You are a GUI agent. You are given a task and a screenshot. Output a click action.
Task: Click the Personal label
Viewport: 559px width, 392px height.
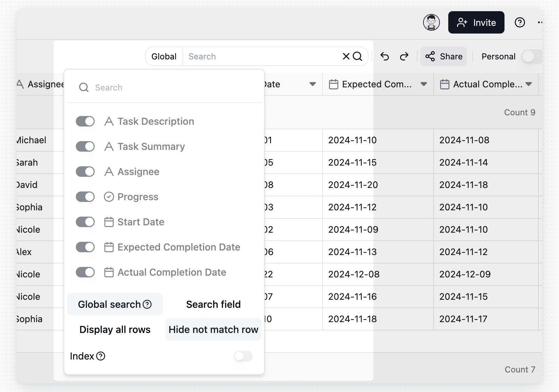pos(499,57)
